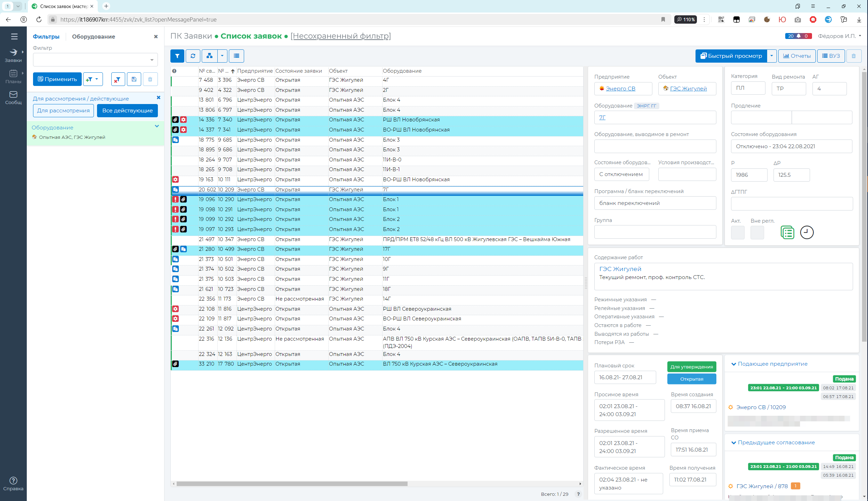Click the blue filter funnel toolbar button
868x501 pixels.
coord(177,56)
